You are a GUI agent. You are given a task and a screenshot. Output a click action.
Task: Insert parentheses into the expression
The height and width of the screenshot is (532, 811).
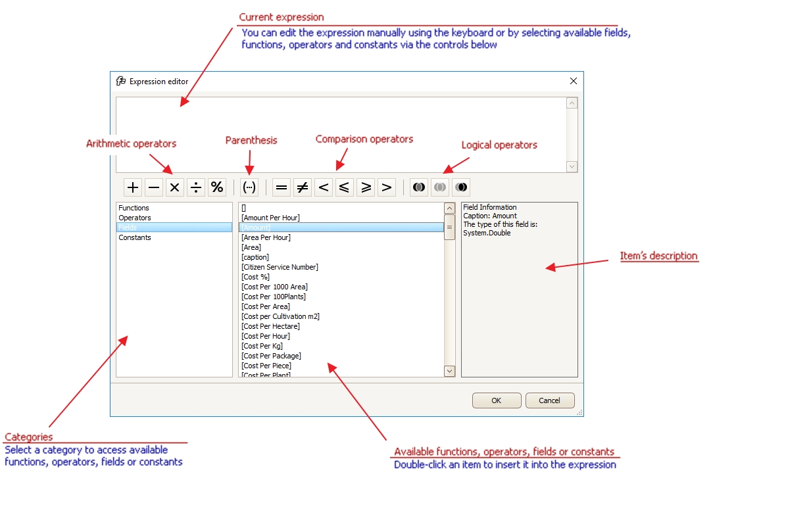249,187
